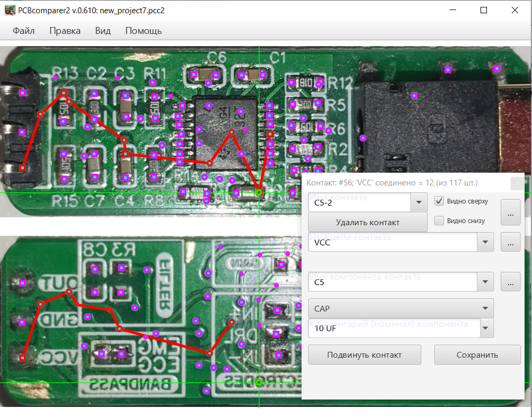Open the Файл menu

(23, 31)
